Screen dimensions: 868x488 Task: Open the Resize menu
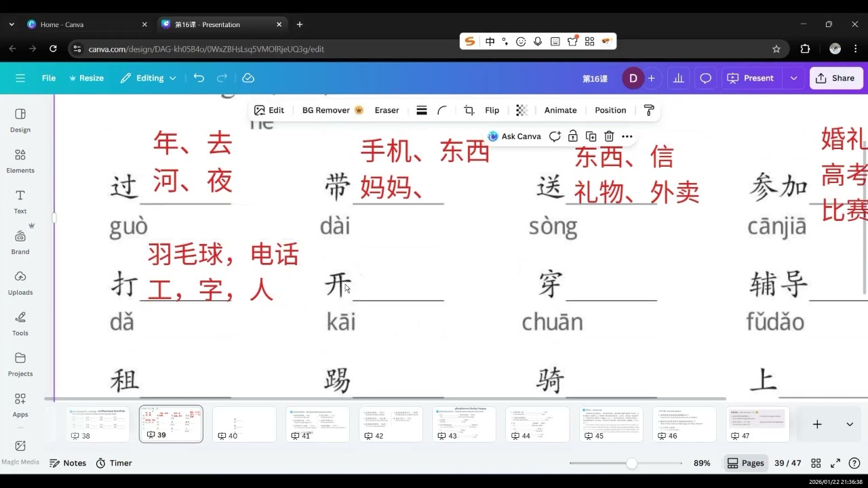point(87,78)
